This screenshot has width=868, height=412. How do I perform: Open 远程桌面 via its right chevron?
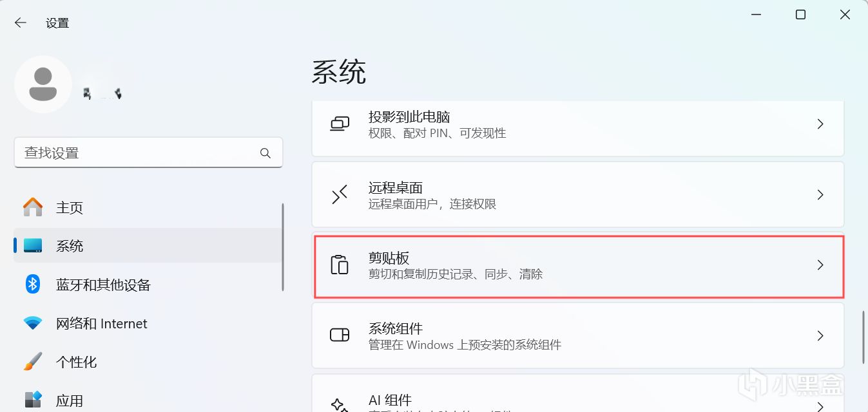820,194
